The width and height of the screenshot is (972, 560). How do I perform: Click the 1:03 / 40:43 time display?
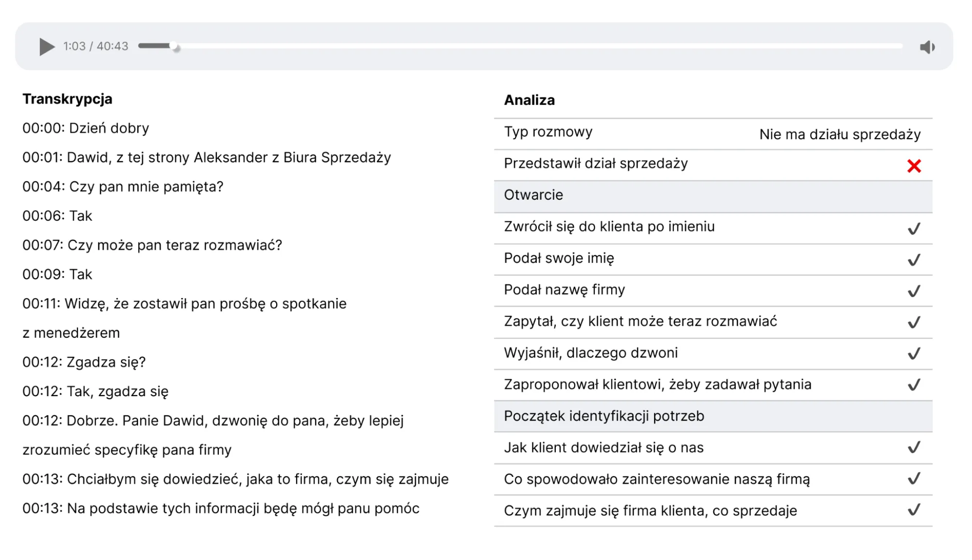96,46
